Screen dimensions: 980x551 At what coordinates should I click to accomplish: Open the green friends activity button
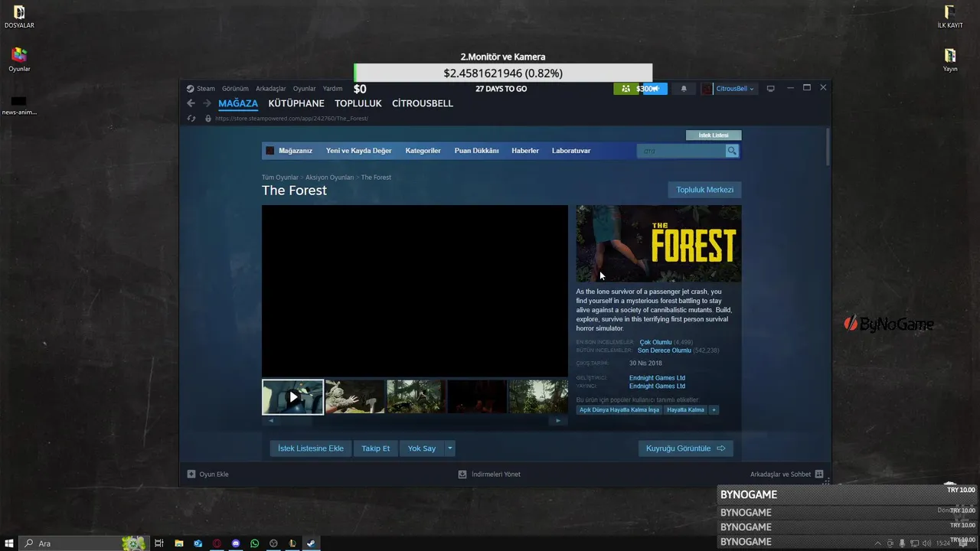pyautogui.click(x=626, y=89)
